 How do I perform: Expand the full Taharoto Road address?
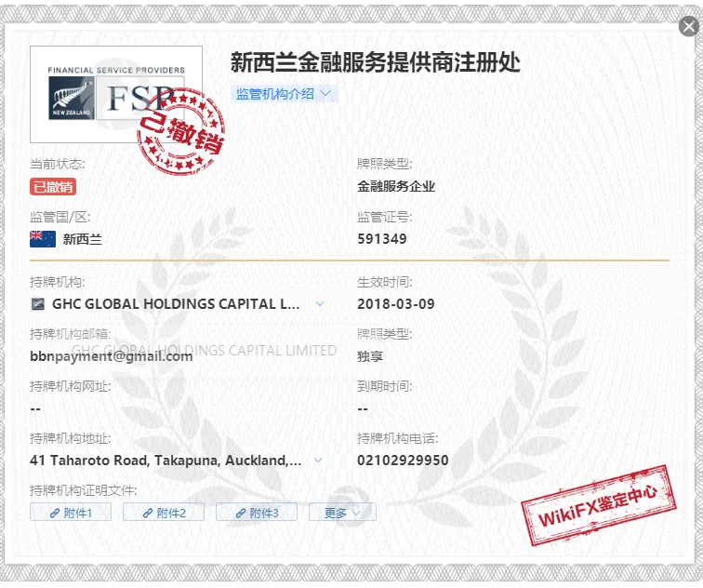click(318, 461)
